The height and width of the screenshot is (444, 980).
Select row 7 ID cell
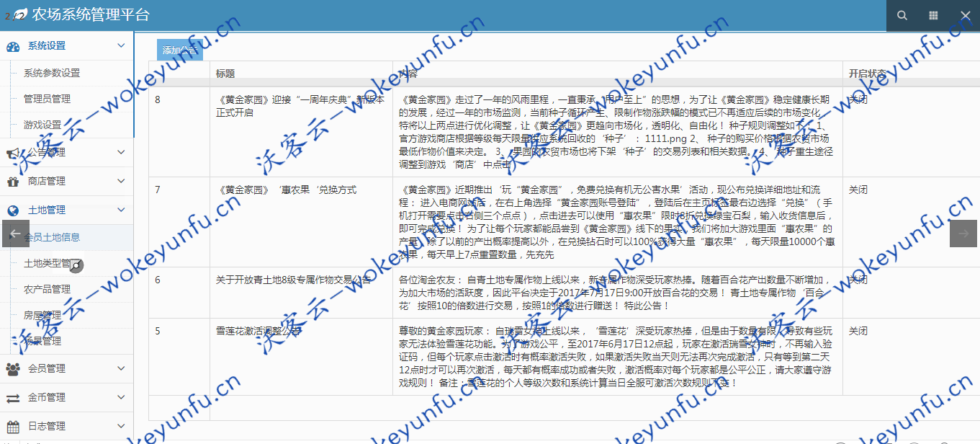158,190
